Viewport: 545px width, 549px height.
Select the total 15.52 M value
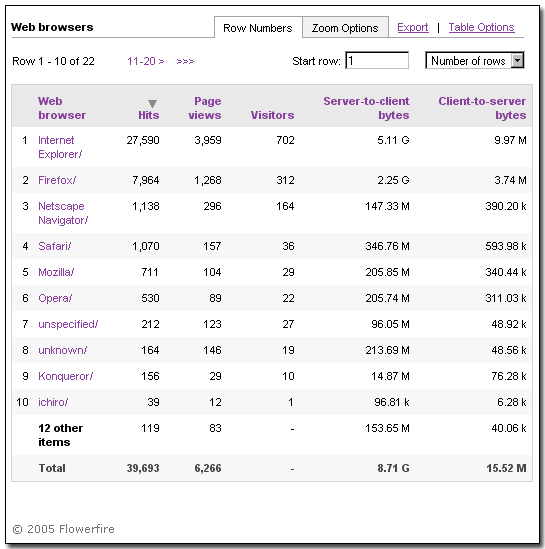tap(506, 468)
